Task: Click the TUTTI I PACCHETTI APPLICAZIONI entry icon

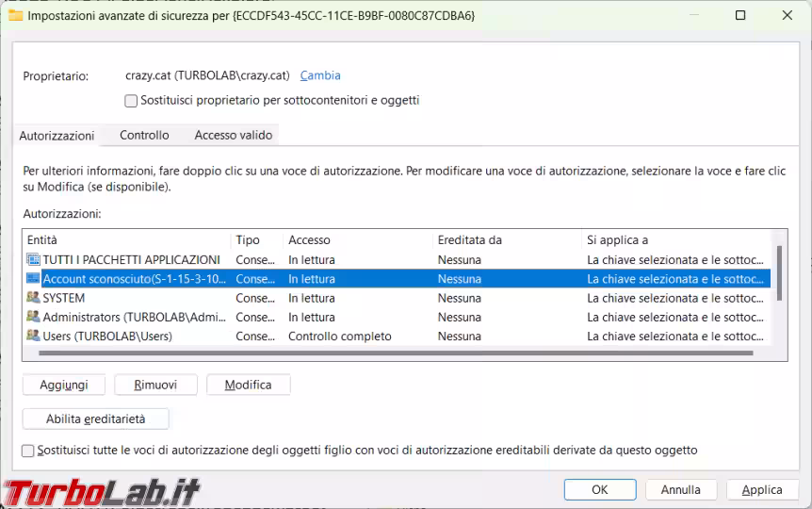Action: click(x=33, y=259)
